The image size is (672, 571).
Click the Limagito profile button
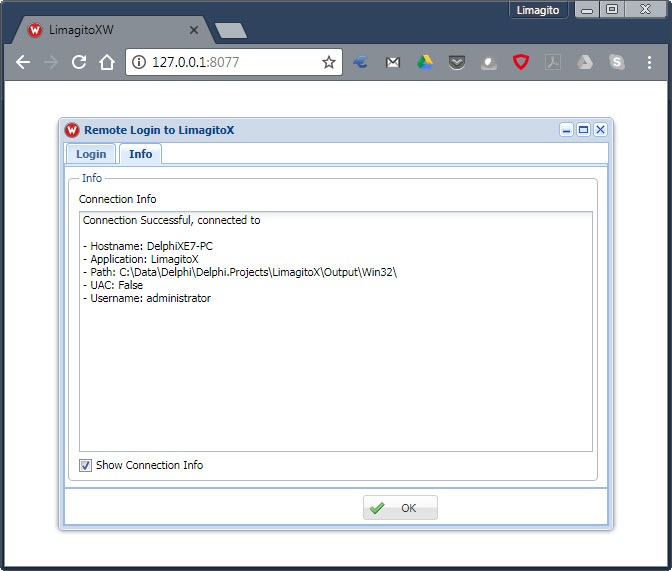click(538, 10)
